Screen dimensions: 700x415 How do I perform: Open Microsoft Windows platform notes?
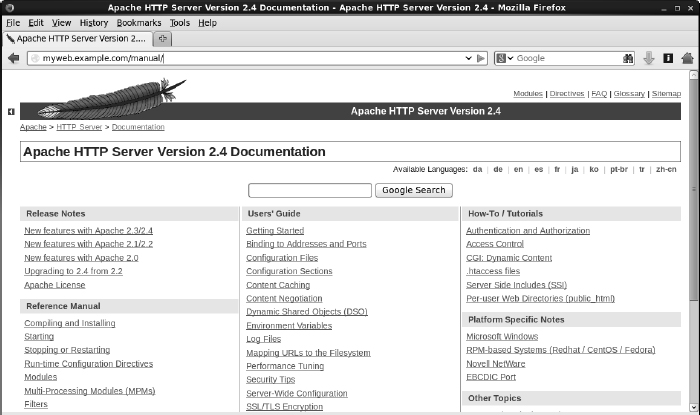click(x=502, y=336)
